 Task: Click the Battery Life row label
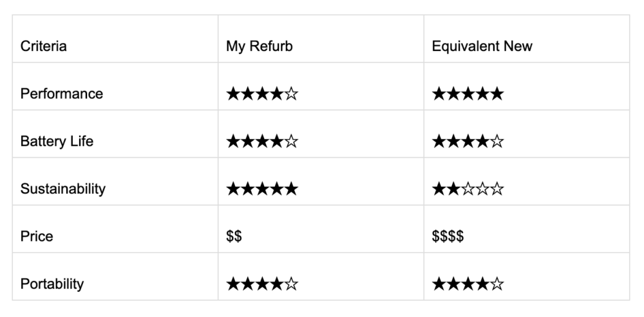[57, 142]
